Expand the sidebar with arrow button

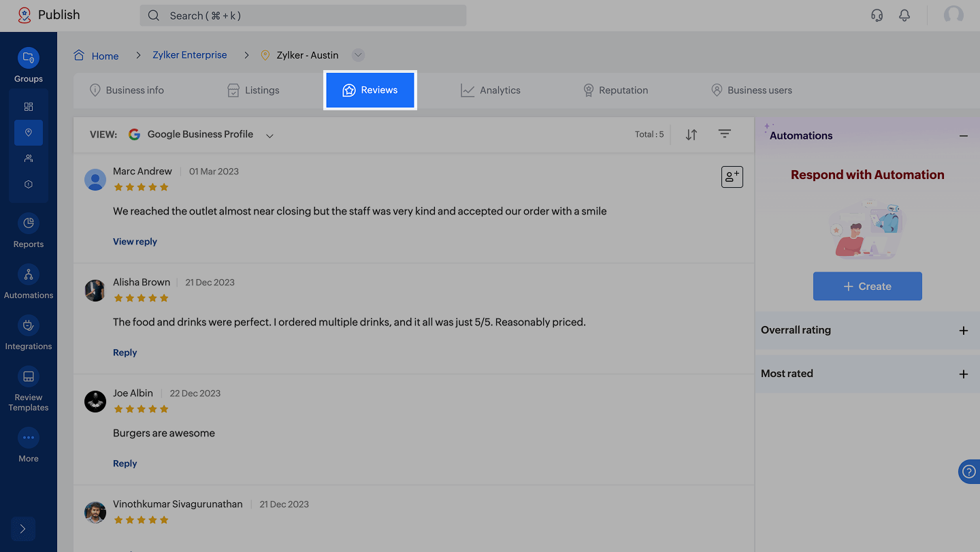point(22,529)
